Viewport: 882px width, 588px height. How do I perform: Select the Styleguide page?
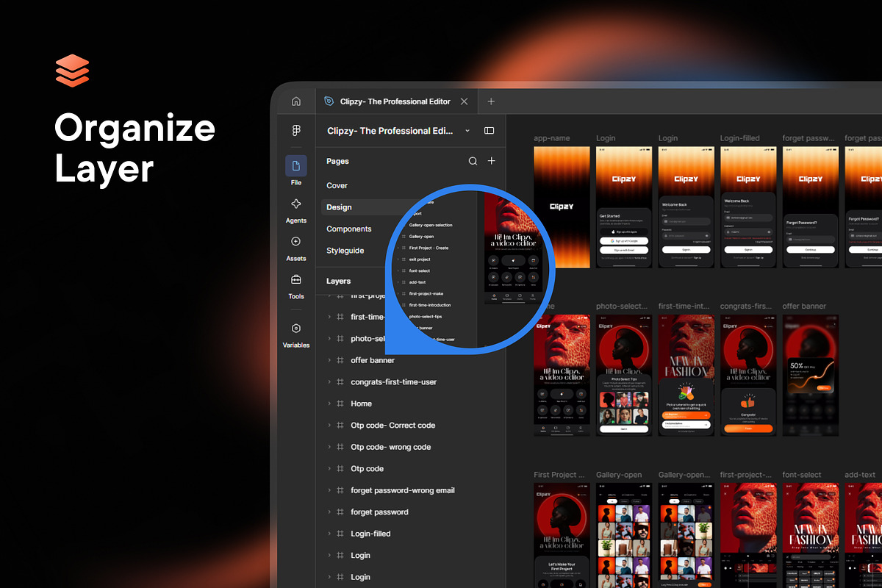(x=345, y=251)
